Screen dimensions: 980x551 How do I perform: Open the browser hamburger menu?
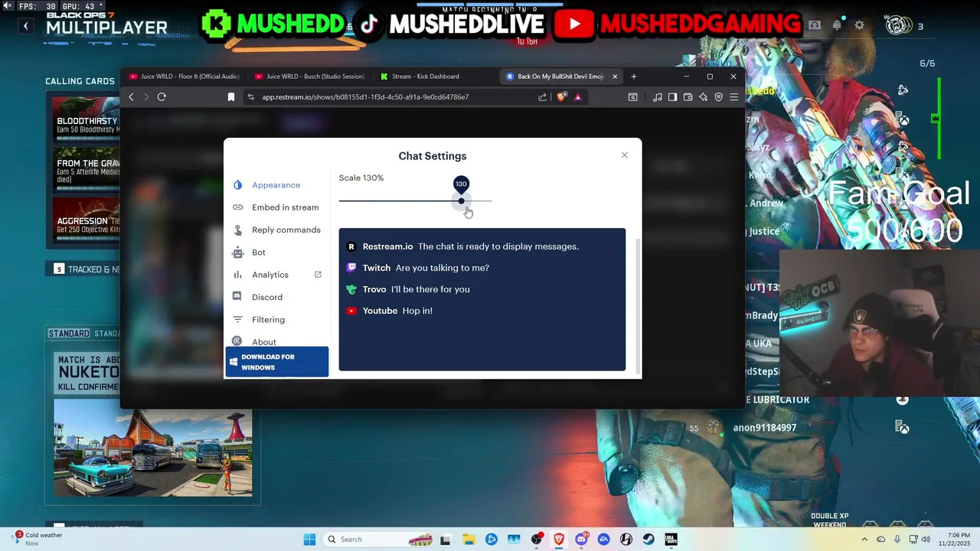point(733,97)
